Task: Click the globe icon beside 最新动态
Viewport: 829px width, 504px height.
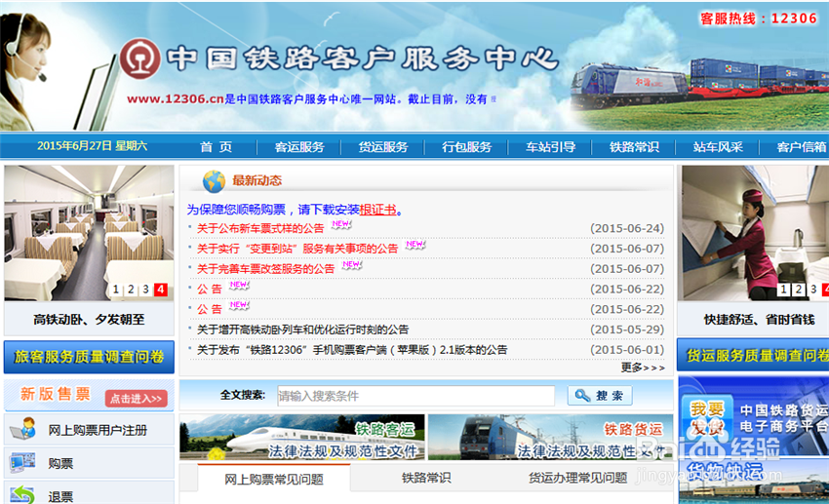Action: tap(215, 181)
